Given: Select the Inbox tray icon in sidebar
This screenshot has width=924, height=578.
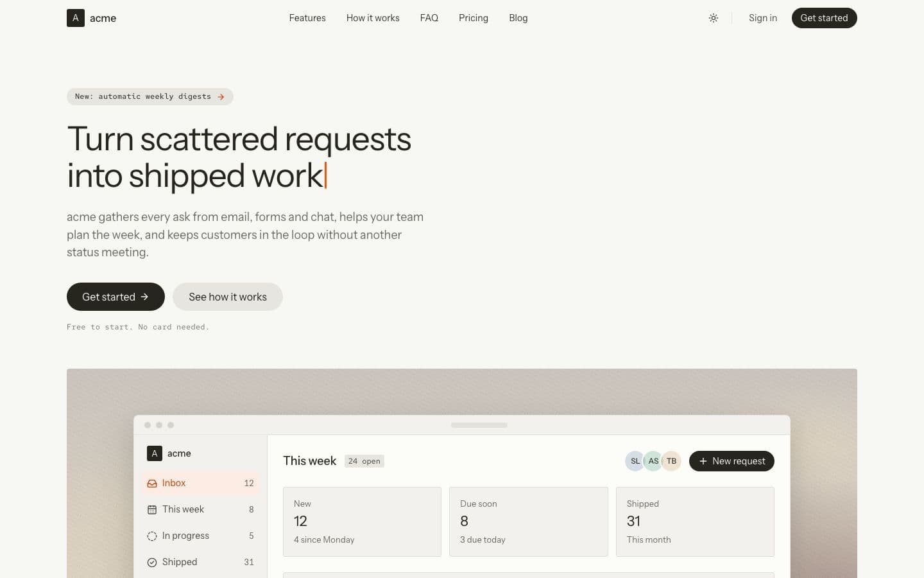Looking at the screenshot, I should [152, 483].
